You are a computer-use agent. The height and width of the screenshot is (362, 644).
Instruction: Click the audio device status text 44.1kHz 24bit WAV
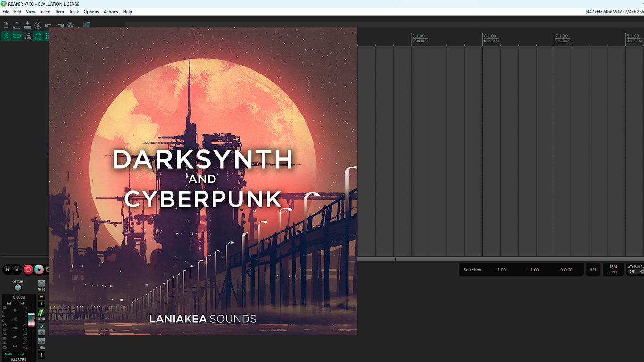coord(614,12)
